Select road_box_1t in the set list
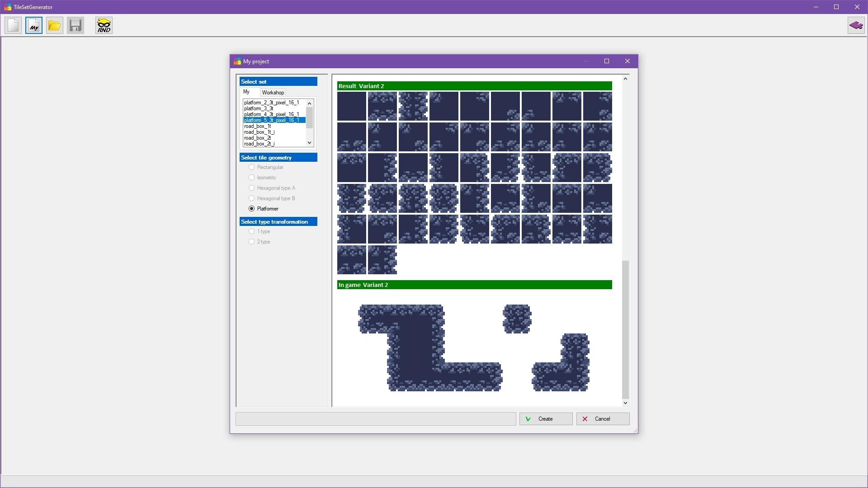868x488 pixels. (x=258, y=127)
